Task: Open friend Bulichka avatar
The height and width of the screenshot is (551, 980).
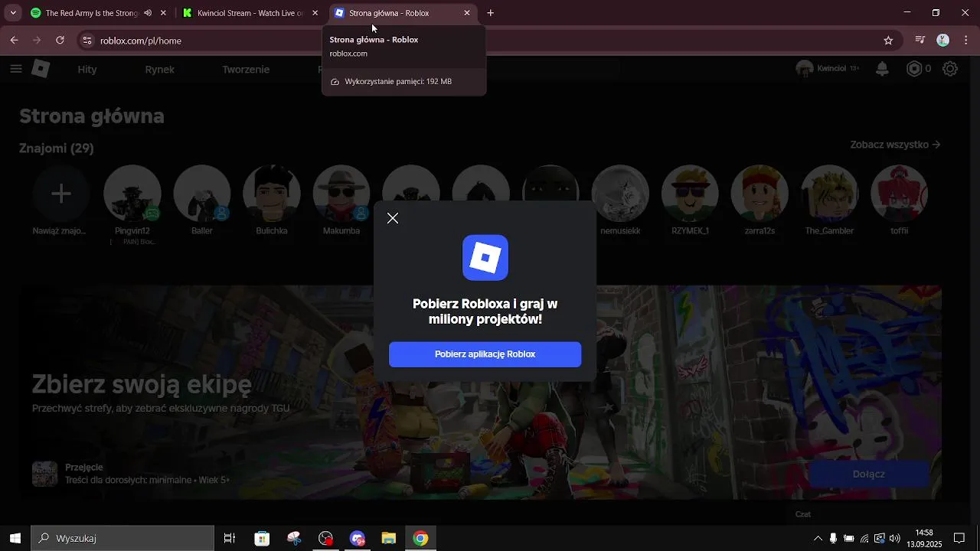Action: [272, 194]
